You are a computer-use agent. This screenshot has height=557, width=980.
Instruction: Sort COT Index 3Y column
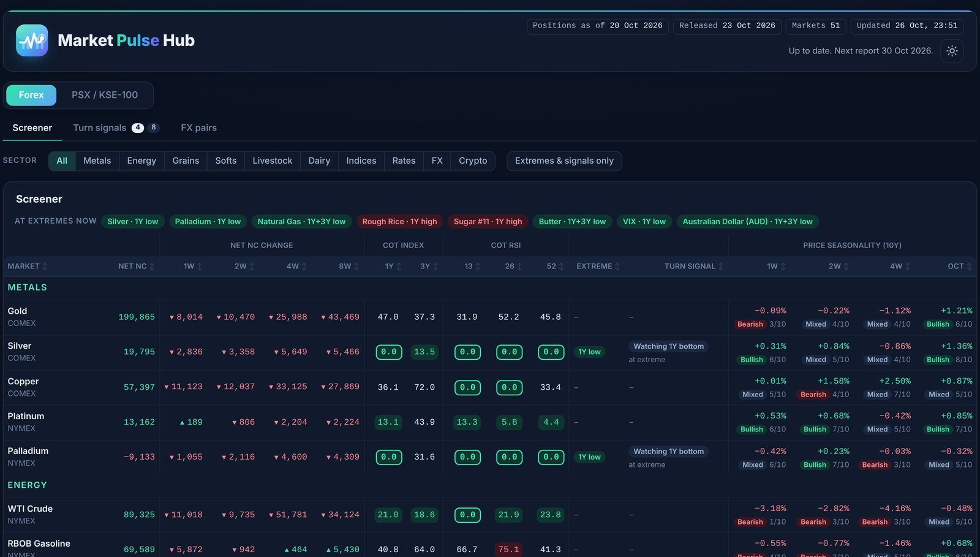point(429,267)
